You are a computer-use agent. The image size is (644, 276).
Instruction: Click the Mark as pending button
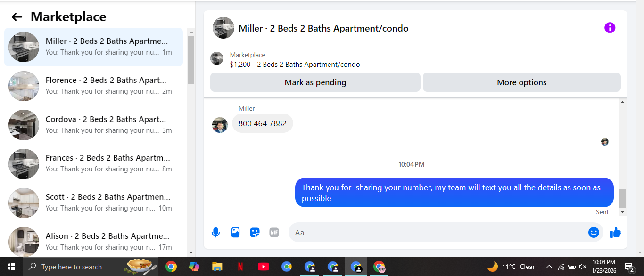coord(315,82)
